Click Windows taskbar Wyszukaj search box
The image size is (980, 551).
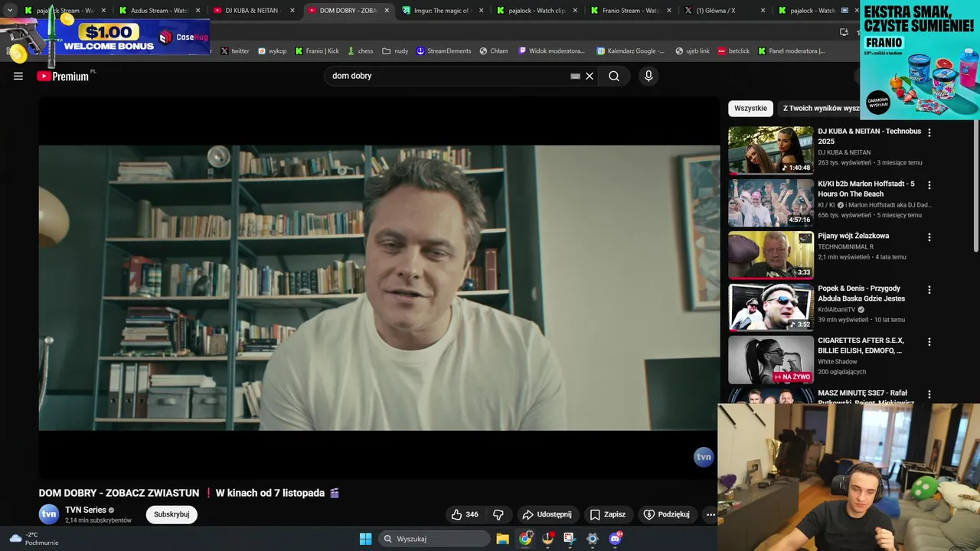tap(434, 539)
